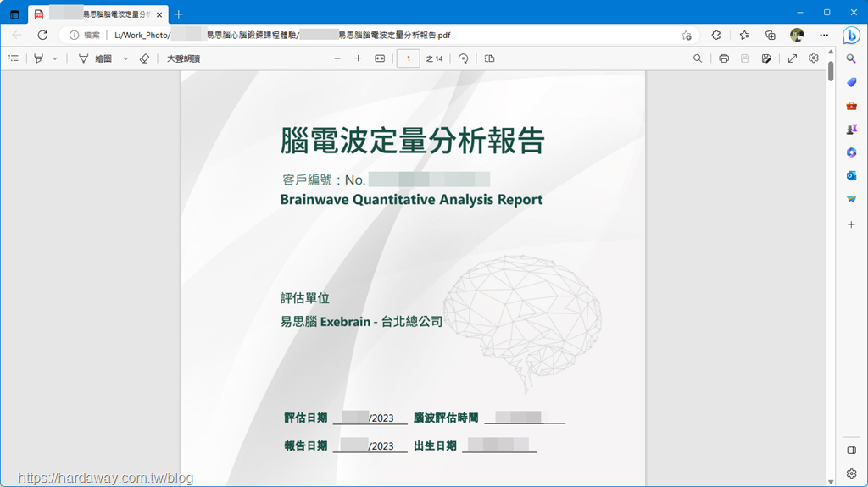Toggle the sidebar visibility button
868x487 pixels.
point(851,450)
